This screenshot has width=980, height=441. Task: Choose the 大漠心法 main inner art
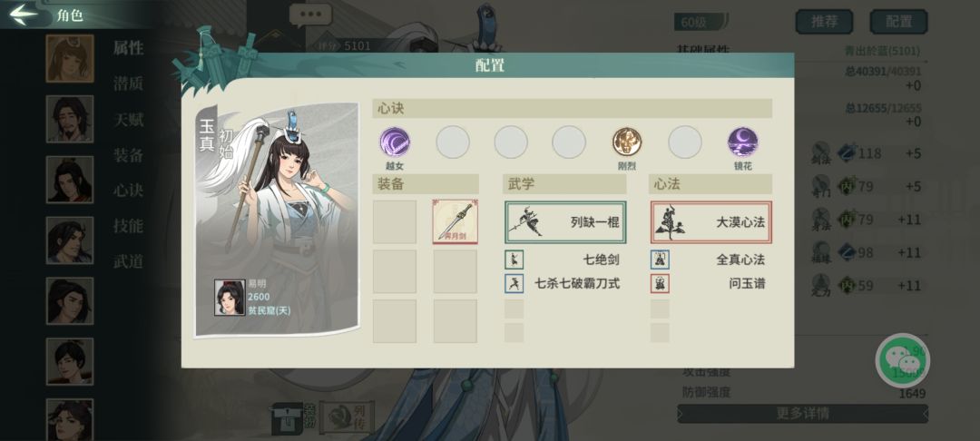pos(711,222)
